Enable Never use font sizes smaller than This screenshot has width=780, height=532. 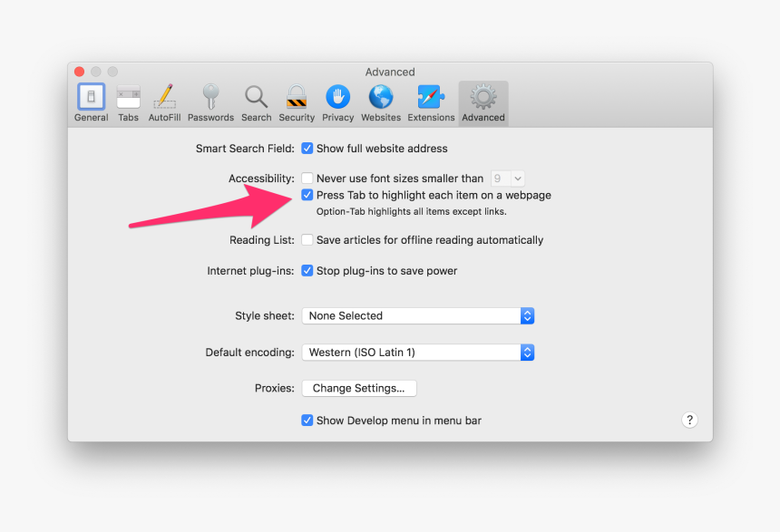307,179
